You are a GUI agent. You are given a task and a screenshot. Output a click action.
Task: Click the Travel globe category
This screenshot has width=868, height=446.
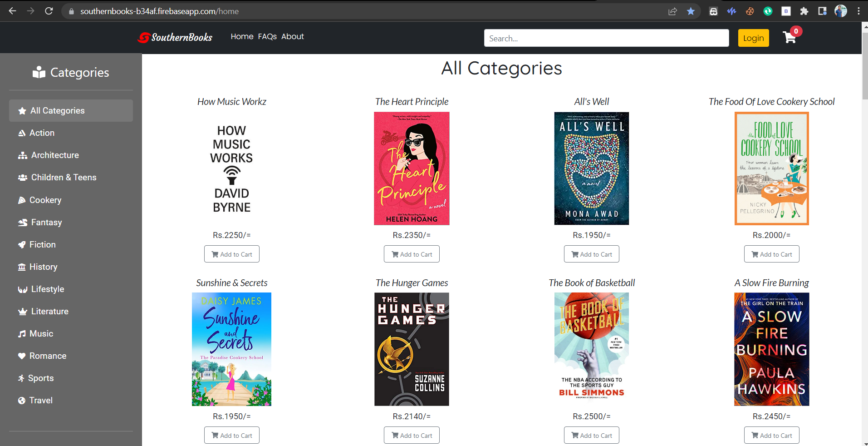(x=40, y=400)
